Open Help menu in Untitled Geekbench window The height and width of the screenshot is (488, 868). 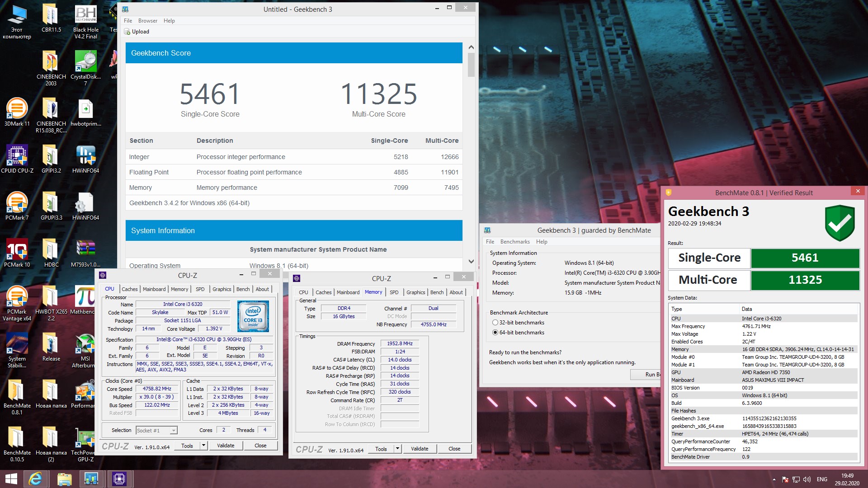pyautogui.click(x=169, y=21)
